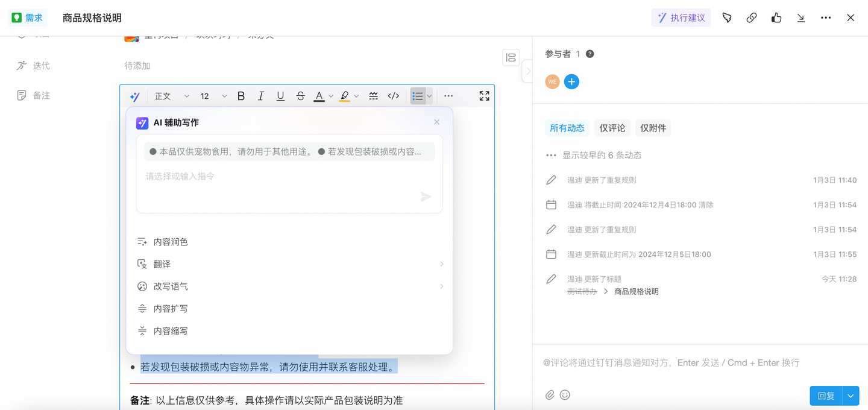Click the 迭代 field label
The height and width of the screenshot is (410, 868).
tap(41, 66)
